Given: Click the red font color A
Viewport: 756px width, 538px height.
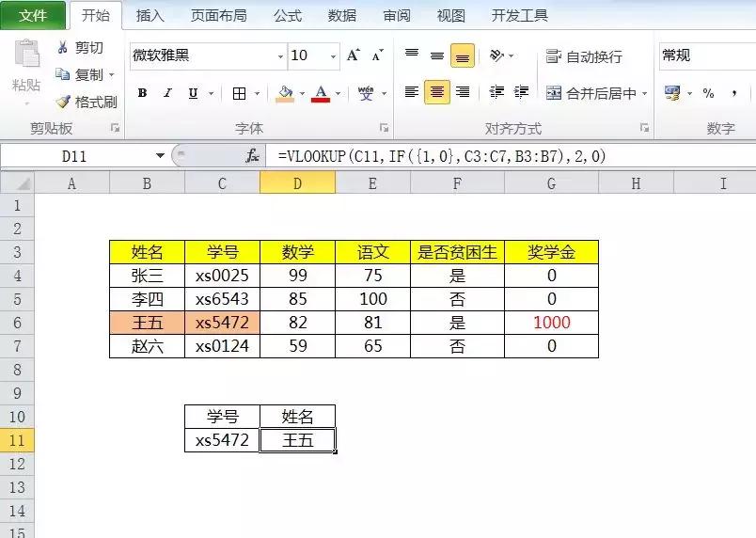Looking at the screenshot, I should click(321, 93).
